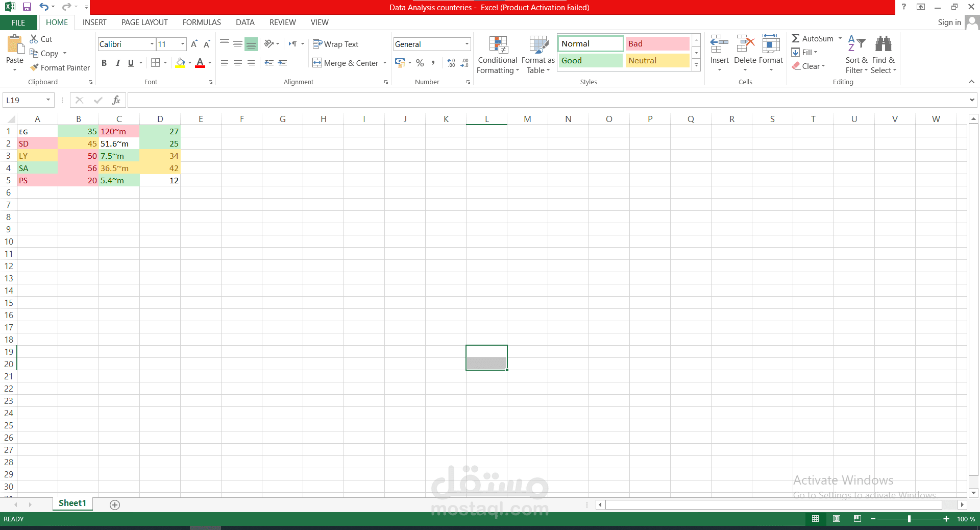980x530 pixels.
Task: Switch to the VIEW tab
Action: (320, 22)
